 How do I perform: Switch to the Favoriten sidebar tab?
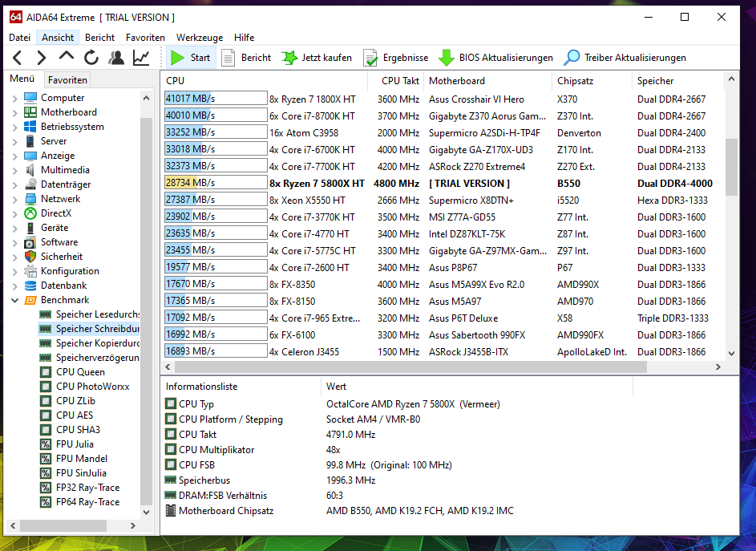[67, 80]
